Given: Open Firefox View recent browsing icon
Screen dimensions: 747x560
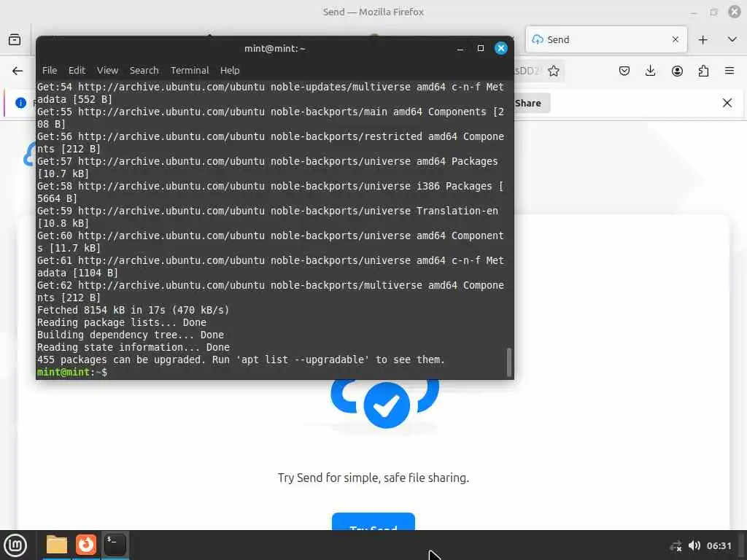Looking at the screenshot, I should tap(15, 39).
